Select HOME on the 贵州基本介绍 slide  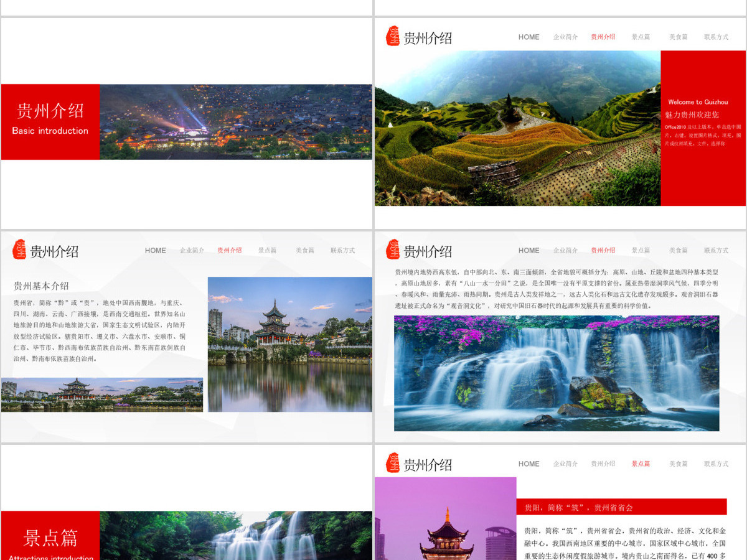click(156, 250)
